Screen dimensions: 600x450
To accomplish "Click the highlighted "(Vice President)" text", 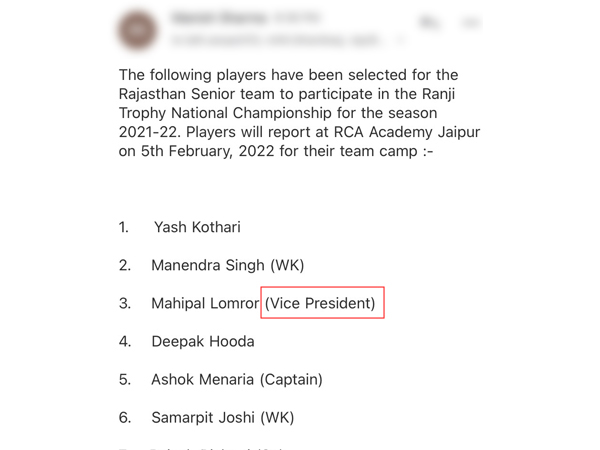I will click(322, 303).
